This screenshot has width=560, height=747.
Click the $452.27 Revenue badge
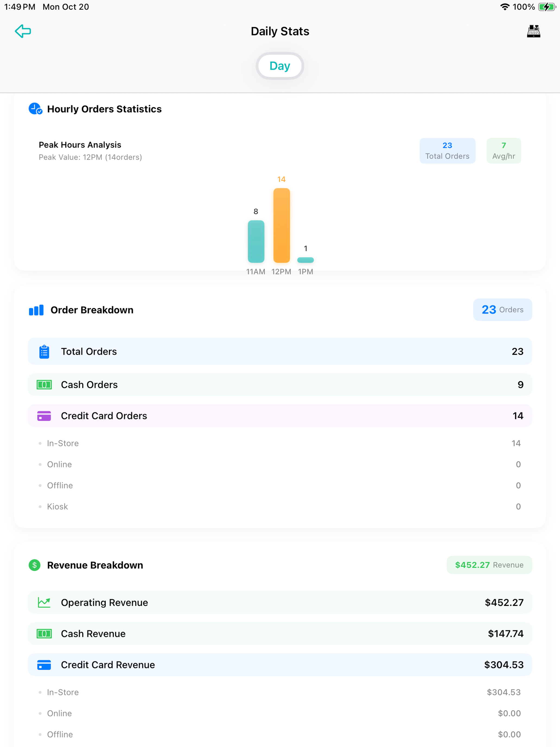tap(489, 565)
